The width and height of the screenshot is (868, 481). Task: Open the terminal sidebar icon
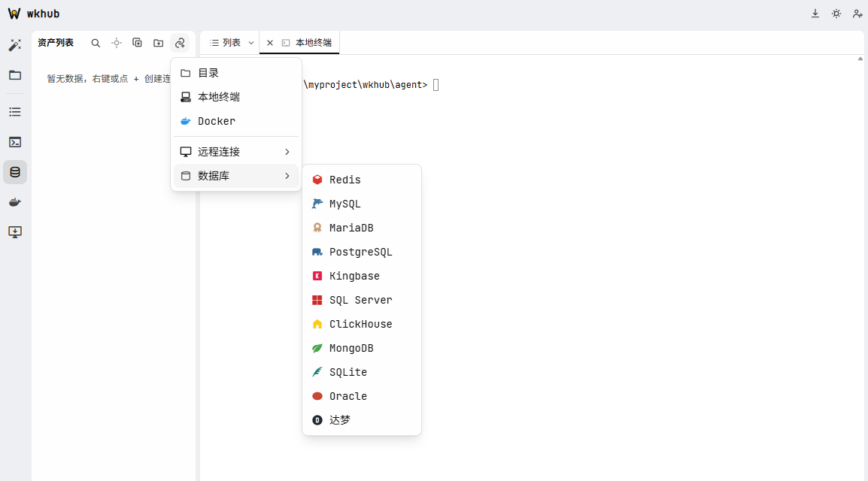pyautogui.click(x=15, y=142)
